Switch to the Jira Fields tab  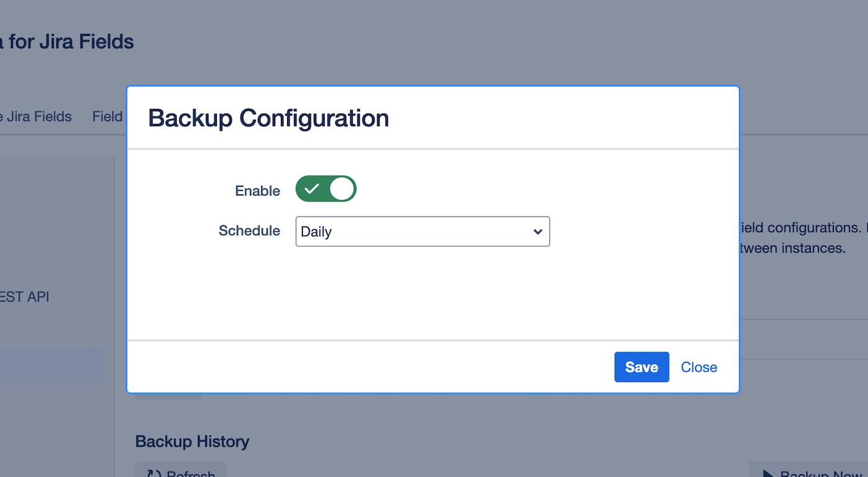click(36, 117)
